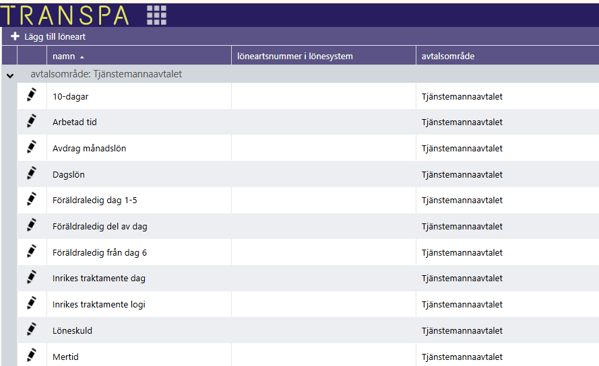Screen dimensions: 599x366
Task: Edit the Mertid row pencil icon
Action: [32, 355]
